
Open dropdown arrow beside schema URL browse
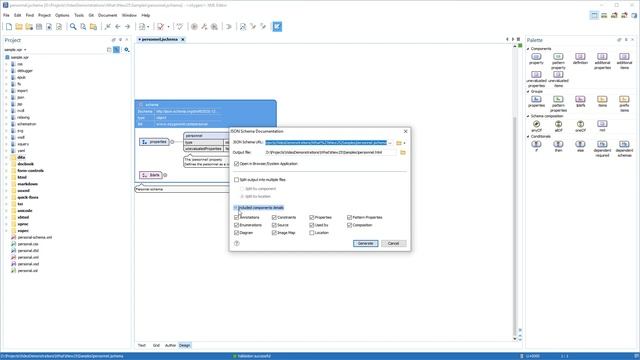pos(404,143)
